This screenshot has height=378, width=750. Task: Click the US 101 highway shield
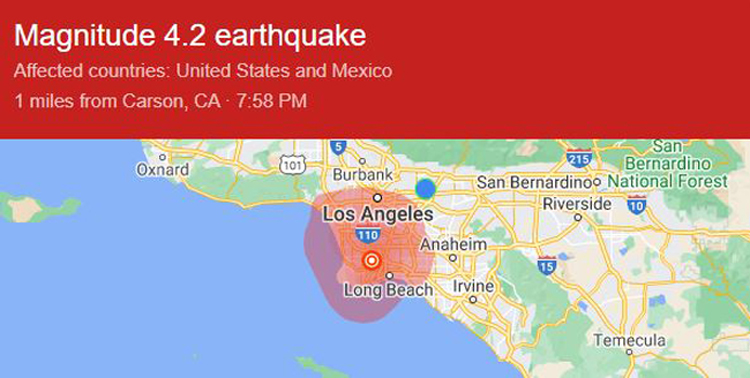coord(291,165)
